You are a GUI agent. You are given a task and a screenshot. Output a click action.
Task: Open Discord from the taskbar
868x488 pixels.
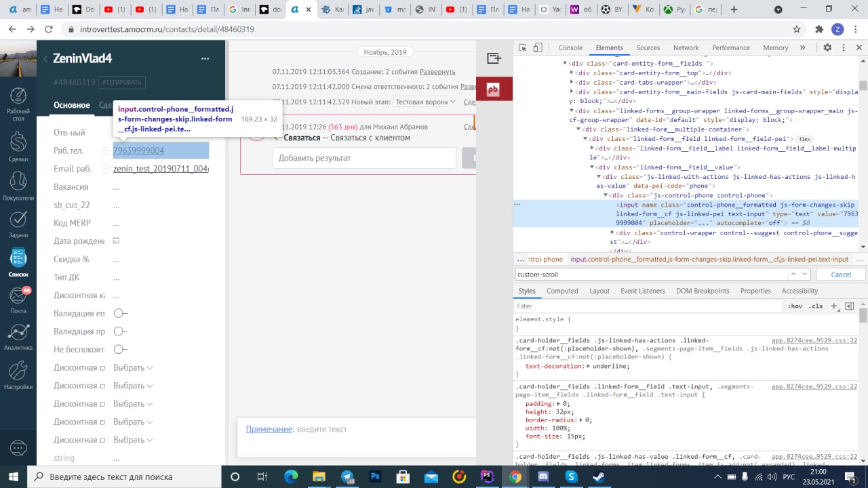point(542,476)
